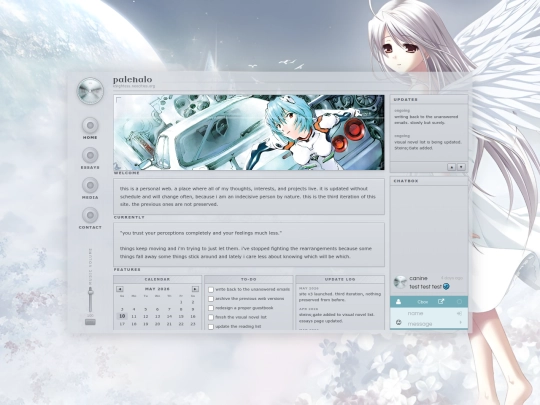Screen dimensions: 540x405
Task: Open chatbox pop-out window icon
Action: pos(441,302)
